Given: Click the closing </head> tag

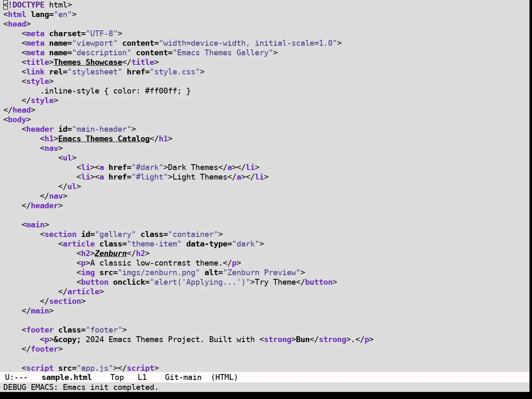Looking at the screenshot, I should pyautogui.click(x=19, y=110).
